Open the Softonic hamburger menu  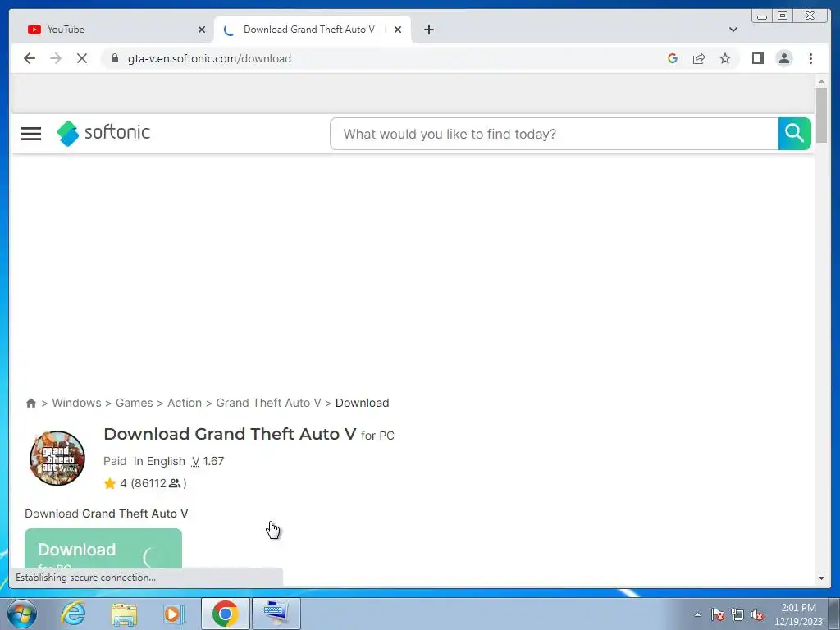click(x=31, y=134)
